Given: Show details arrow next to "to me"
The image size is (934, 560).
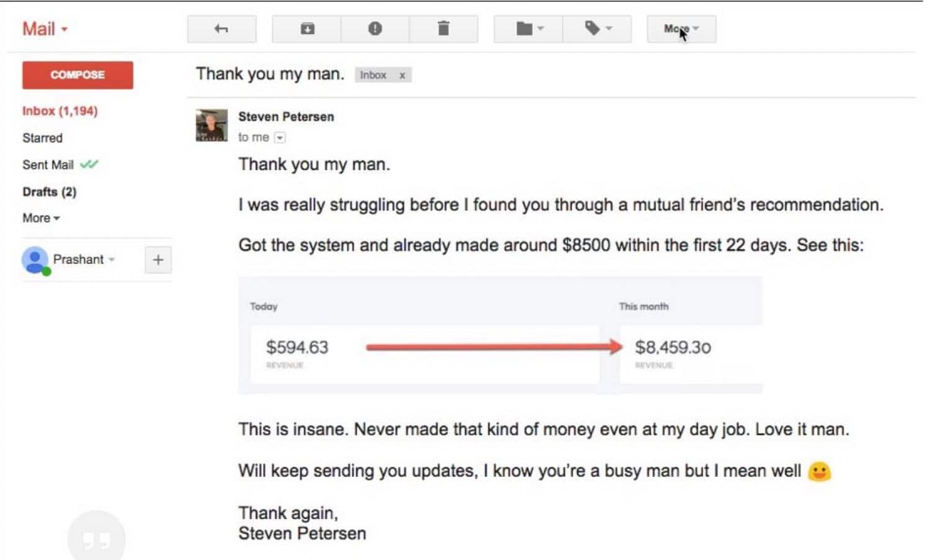Looking at the screenshot, I should [x=280, y=138].
